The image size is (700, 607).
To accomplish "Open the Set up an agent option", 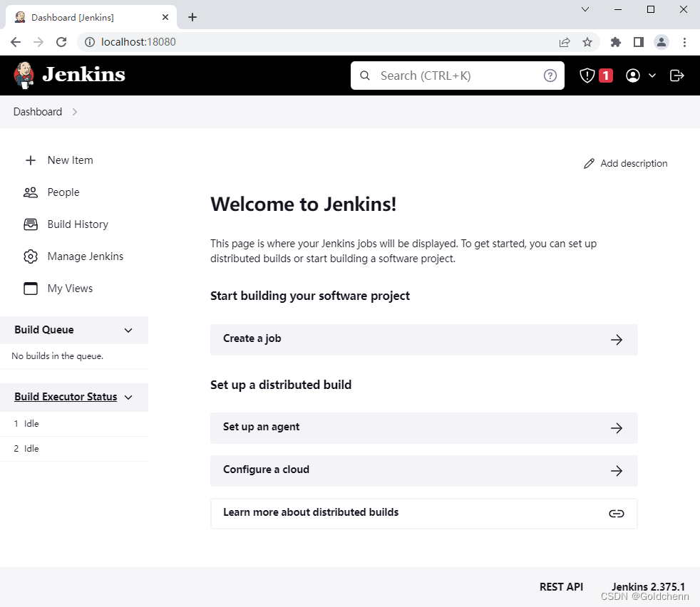I will point(423,427).
